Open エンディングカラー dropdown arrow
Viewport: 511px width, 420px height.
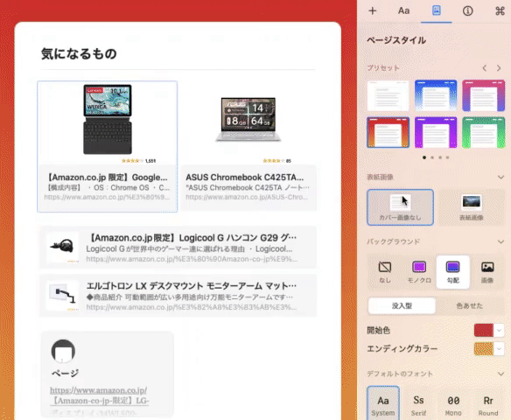[499, 349]
